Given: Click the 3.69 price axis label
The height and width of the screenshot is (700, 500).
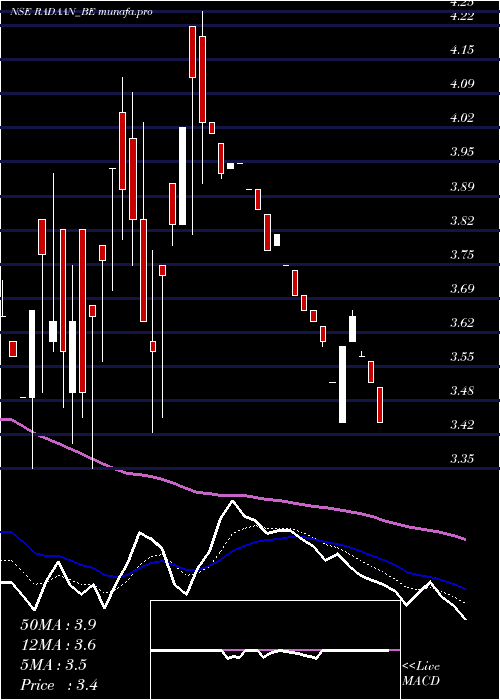Looking at the screenshot, I should pos(462,288).
